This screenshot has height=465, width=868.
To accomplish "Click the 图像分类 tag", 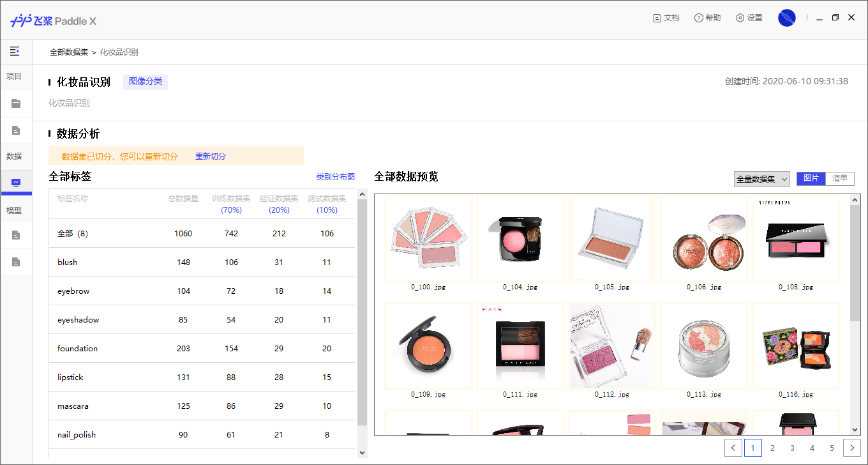I will click(146, 81).
